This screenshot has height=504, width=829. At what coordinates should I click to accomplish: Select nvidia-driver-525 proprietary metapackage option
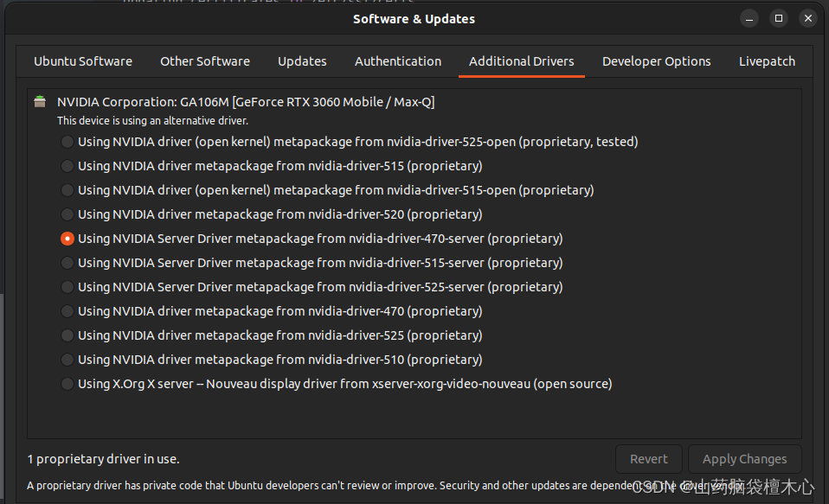pos(67,335)
